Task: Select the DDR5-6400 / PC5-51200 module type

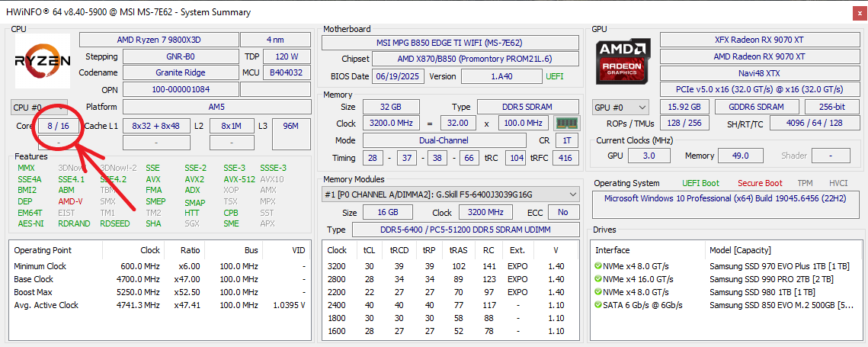Action: pyautogui.click(x=466, y=230)
